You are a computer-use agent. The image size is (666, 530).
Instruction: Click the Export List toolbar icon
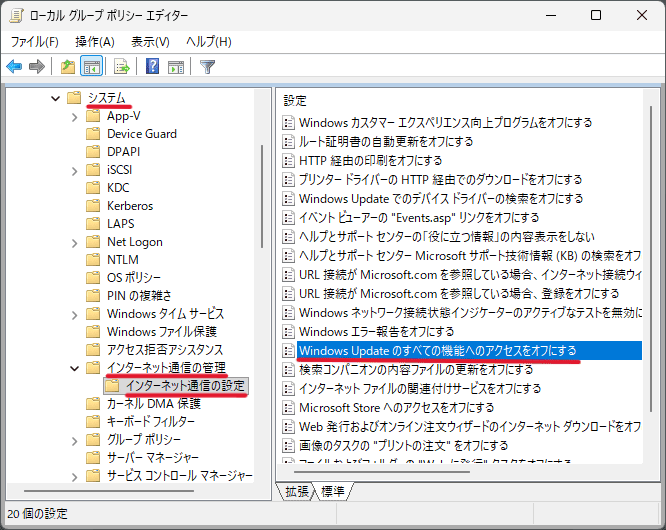tap(121, 67)
